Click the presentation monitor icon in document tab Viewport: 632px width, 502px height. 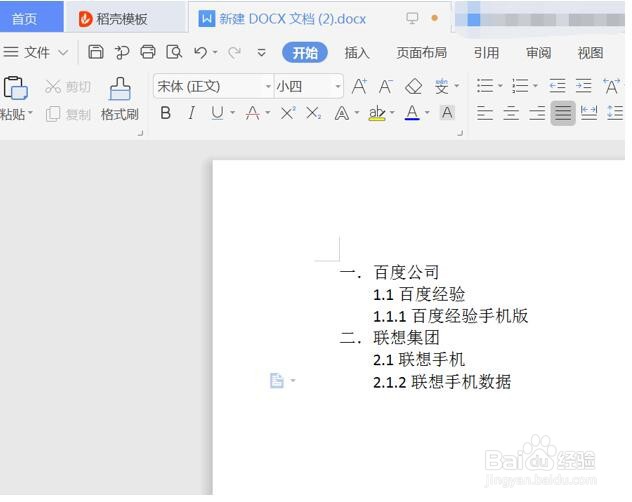(x=412, y=18)
